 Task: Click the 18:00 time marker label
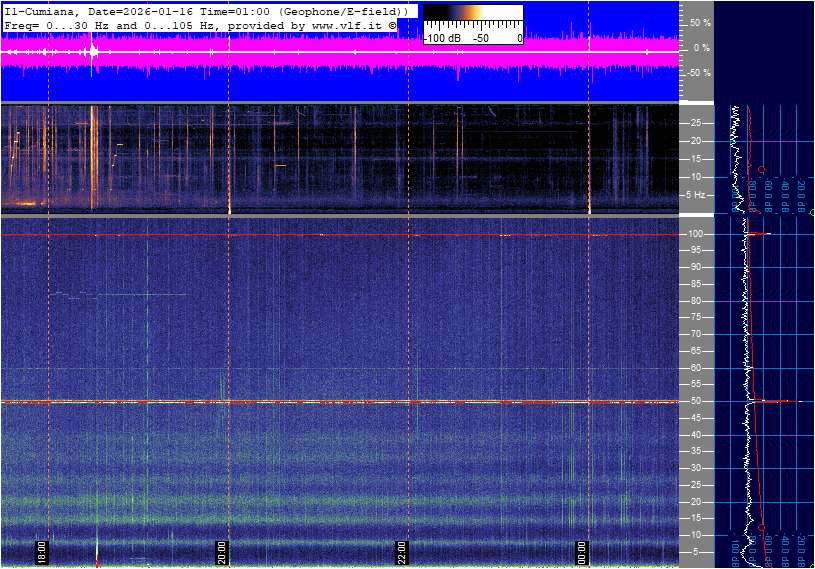coord(42,552)
